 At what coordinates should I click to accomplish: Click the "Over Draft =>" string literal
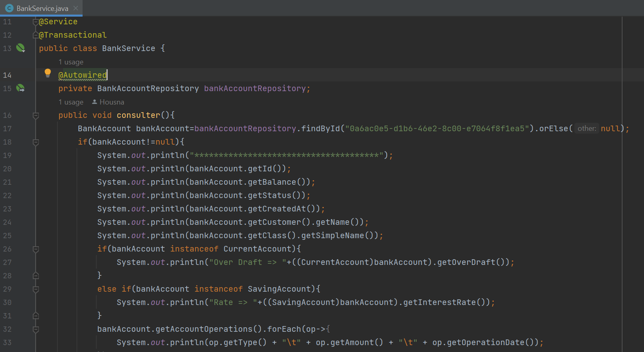pyautogui.click(x=248, y=262)
